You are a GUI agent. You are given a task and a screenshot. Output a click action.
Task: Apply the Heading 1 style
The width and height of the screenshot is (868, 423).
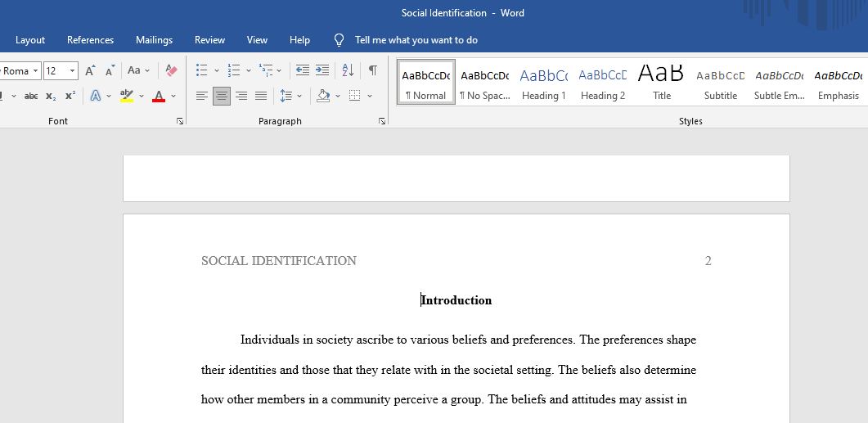click(543, 83)
